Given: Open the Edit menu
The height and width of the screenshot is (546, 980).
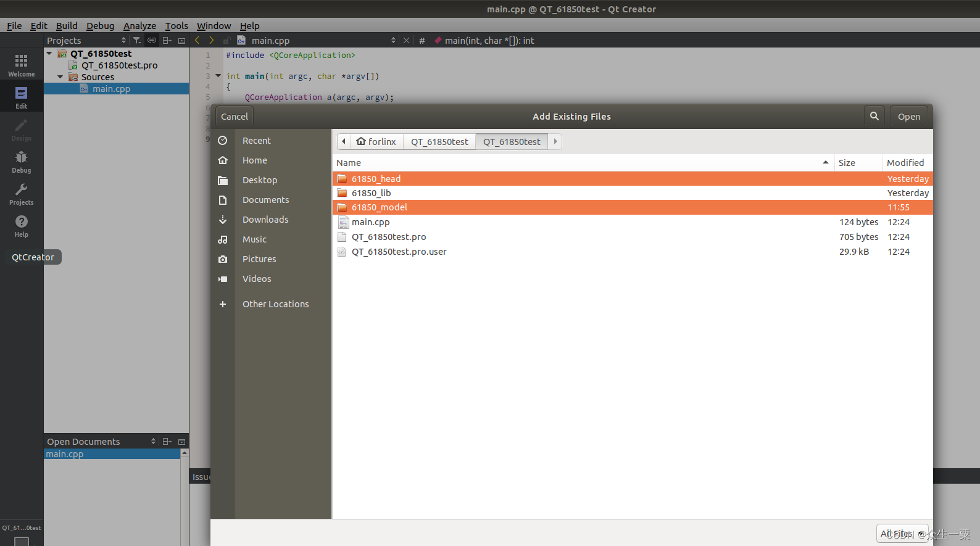Looking at the screenshot, I should pyautogui.click(x=39, y=25).
